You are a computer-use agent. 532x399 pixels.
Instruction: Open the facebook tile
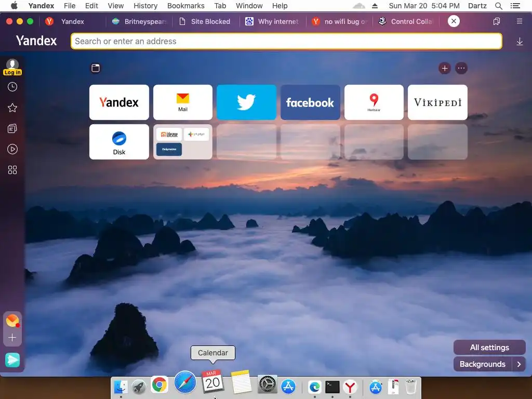(310, 102)
